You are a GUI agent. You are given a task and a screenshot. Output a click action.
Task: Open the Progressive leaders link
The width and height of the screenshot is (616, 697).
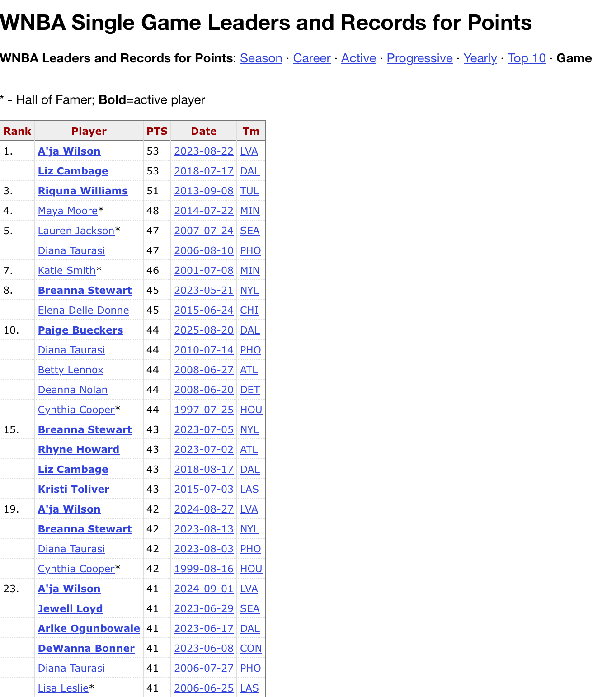[420, 58]
